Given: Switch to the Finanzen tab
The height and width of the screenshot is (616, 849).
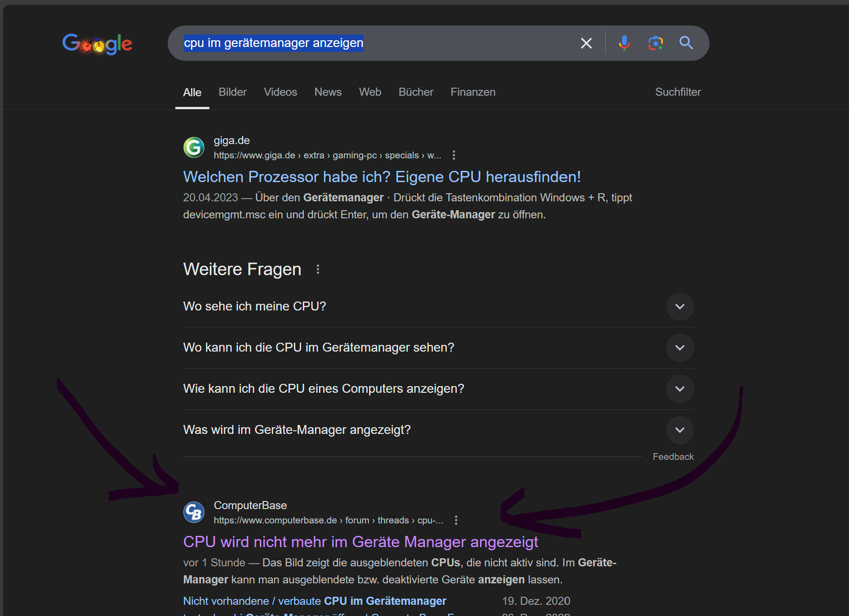Looking at the screenshot, I should 473,92.
